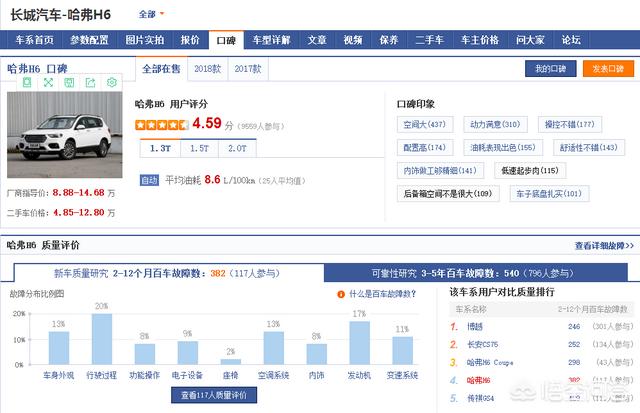
Task: Click the fullscreen expand arrows icon
Action: tap(48, 82)
